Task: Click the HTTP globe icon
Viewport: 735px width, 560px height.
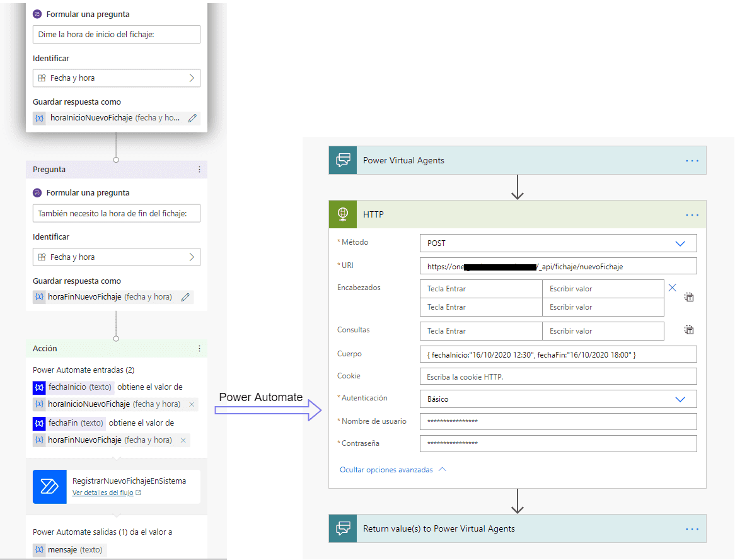Action: pos(343,214)
